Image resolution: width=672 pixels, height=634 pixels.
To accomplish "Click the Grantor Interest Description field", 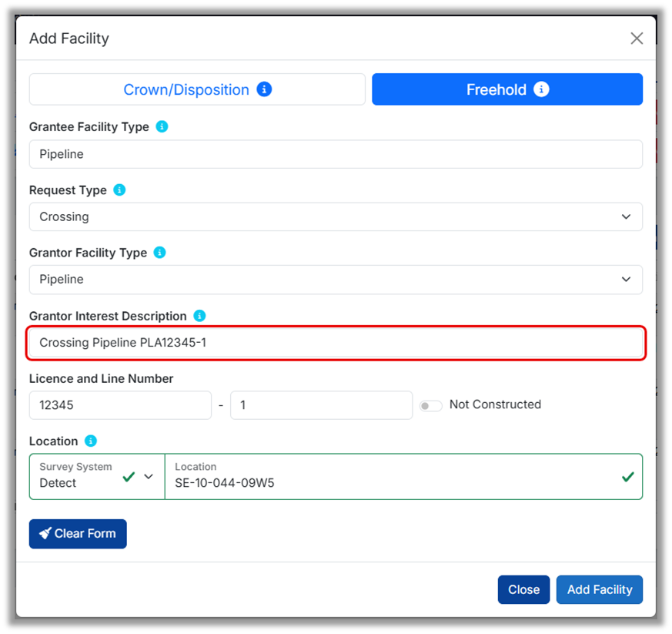I will pyautogui.click(x=336, y=343).
